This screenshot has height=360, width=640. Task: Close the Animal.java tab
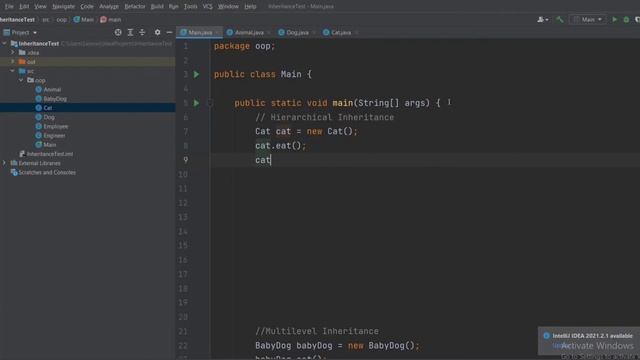pyautogui.click(x=269, y=33)
